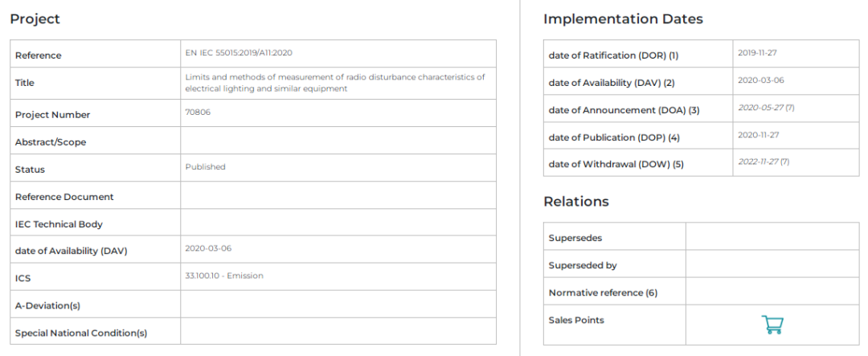Click the Published status value
This screenshot has height=356, width=868.
click(205, 167)
